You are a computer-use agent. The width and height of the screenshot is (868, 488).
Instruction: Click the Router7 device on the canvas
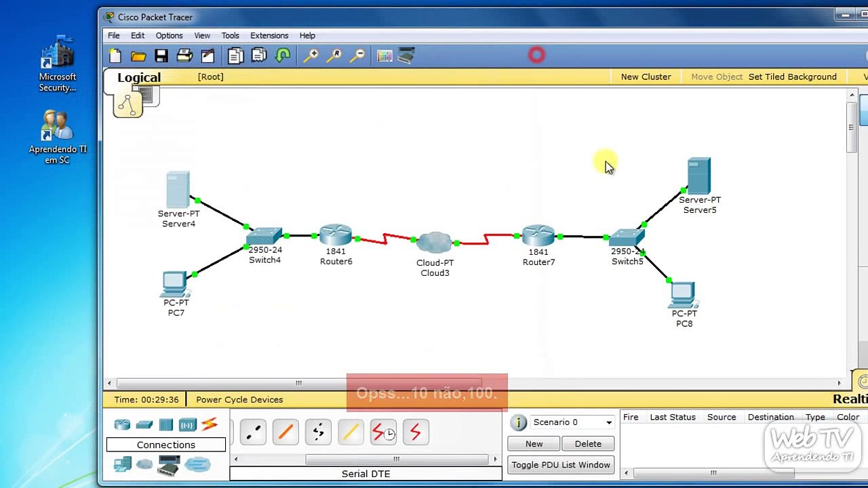tap(538, 236)
